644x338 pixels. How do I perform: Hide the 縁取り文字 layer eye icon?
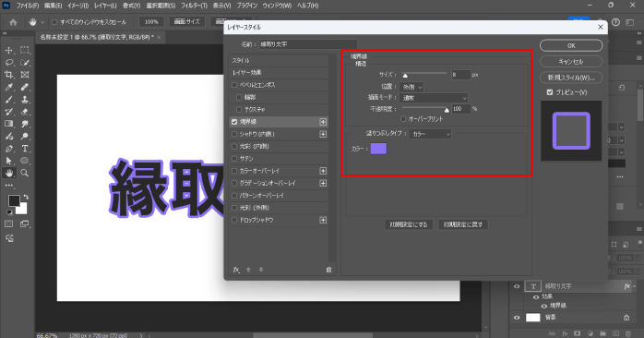click(x=517, y=286)
